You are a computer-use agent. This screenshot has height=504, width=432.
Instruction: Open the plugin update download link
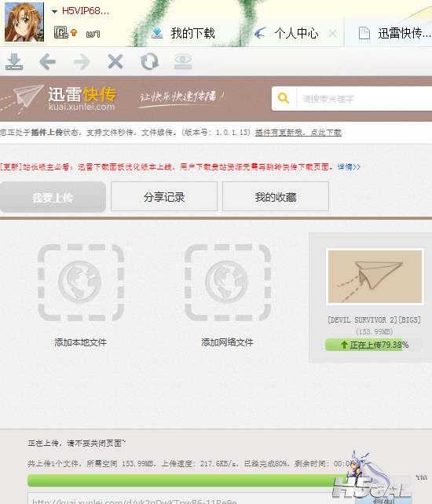pyautogui.click(x=298, y=133)
